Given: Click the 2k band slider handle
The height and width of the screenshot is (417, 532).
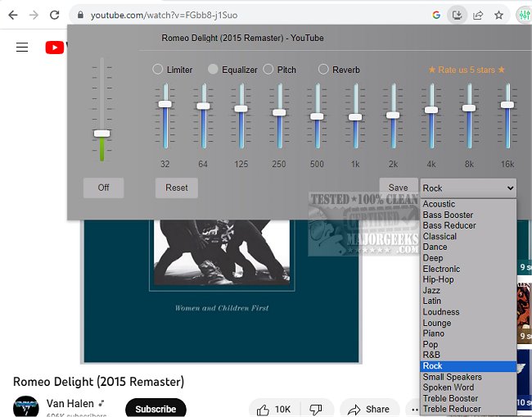Looking at the screenshot, I should point(393,116).
